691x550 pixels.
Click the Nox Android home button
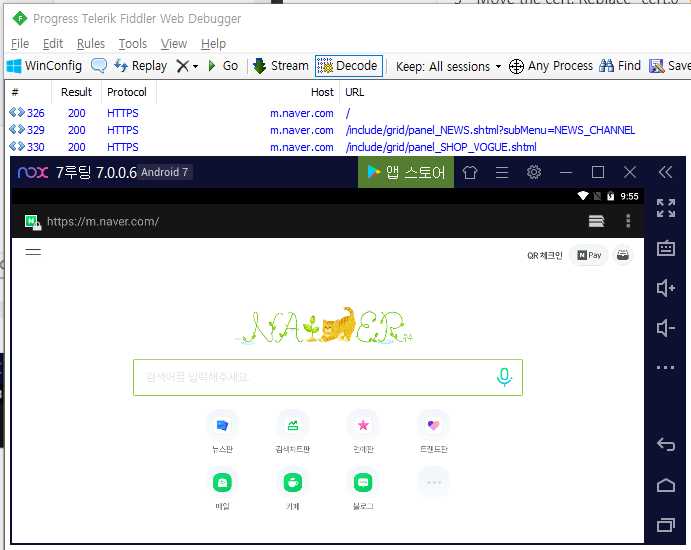(x=665, y=485)
